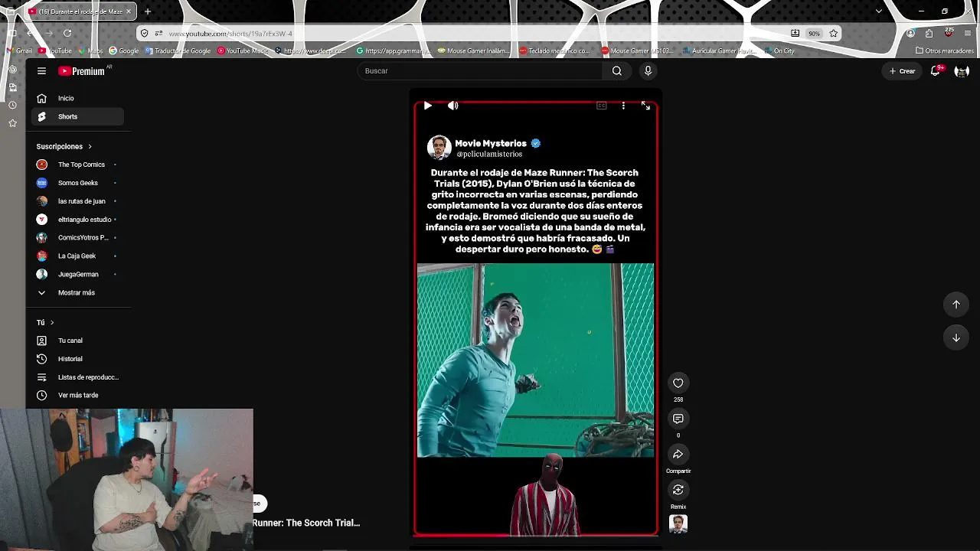The width and height of the screenshot is (980, 551).
Task: Mute the Short's volume
Action: pos(452,106)
